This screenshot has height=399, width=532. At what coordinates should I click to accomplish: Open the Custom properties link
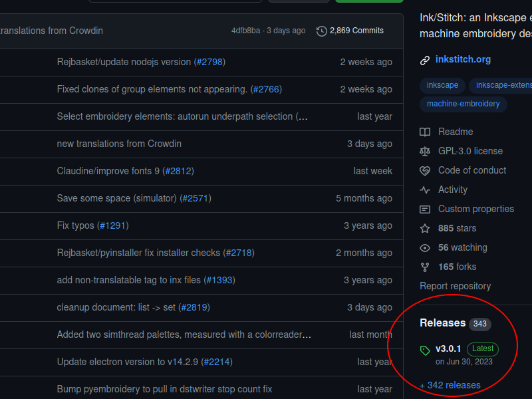[x=476, y=209]
